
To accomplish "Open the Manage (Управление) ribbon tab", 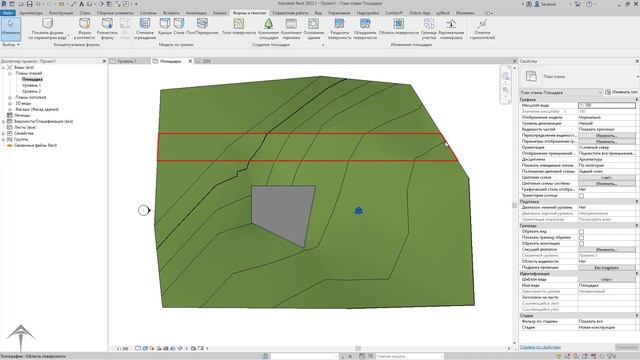I will 339,13.
